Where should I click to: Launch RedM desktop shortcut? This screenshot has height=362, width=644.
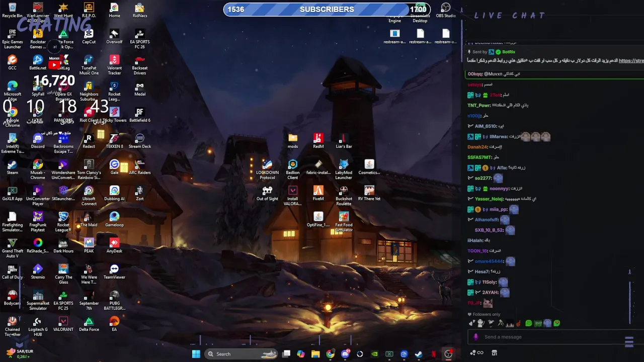[318, 141]
